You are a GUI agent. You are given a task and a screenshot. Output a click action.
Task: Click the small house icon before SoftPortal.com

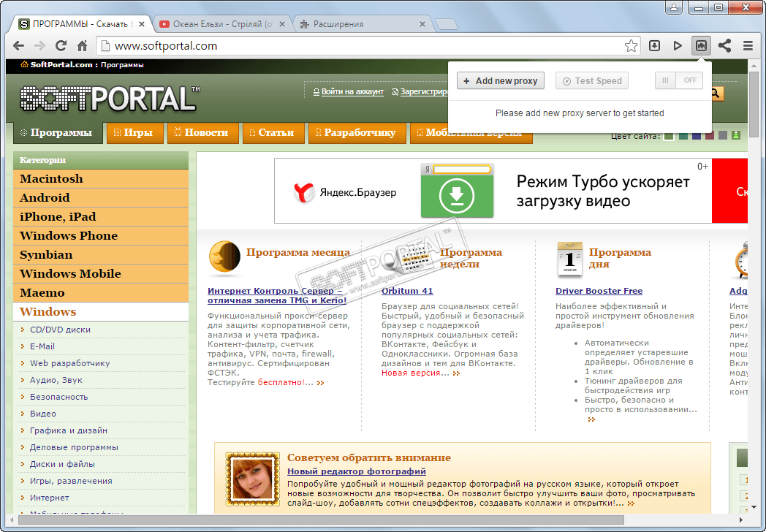24,64
